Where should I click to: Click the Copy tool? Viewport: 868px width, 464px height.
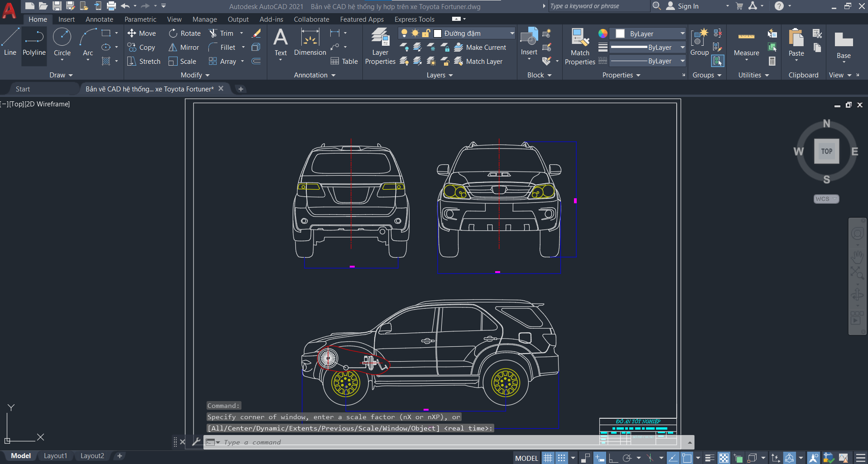pos(141,47)
